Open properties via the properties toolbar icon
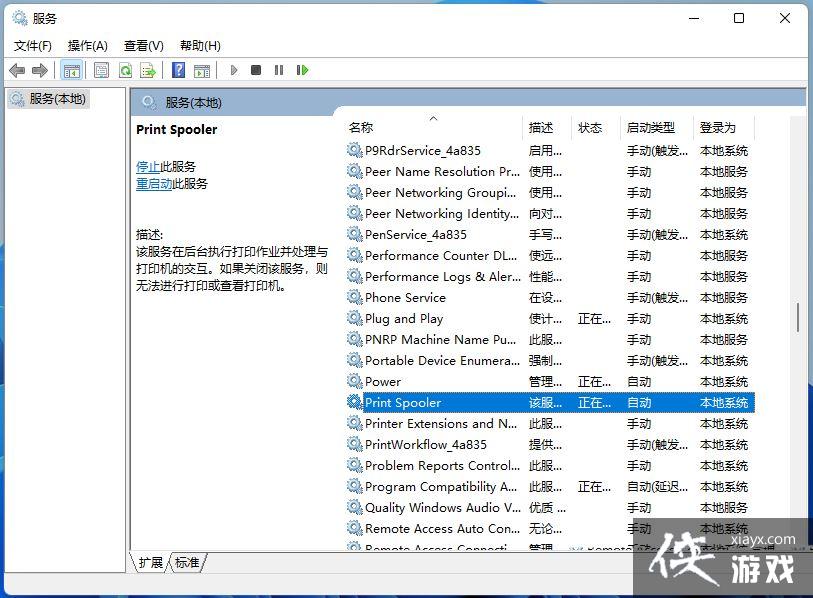This screenshot has width=813, height=598. tap(101, 70)
